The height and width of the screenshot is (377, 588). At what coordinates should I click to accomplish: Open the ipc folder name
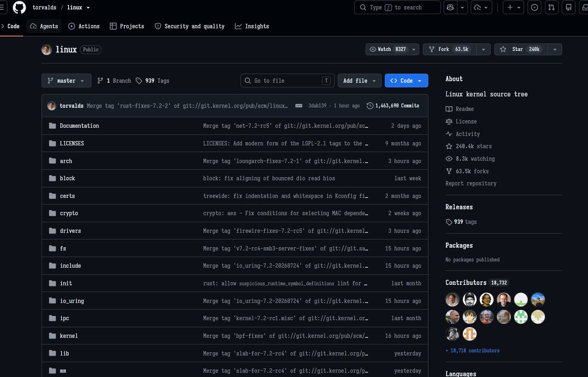tap(64, 318)
